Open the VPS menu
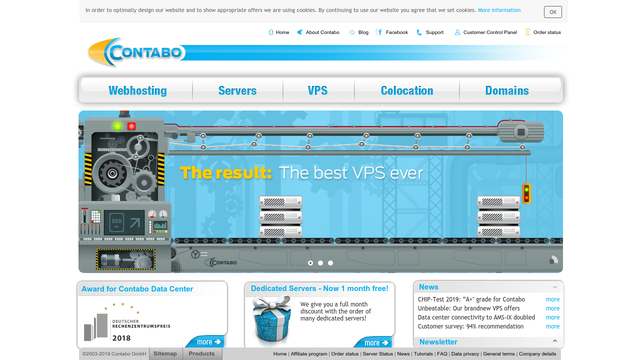Viewport: 640px width, 360px height. [x=318, y=90]
